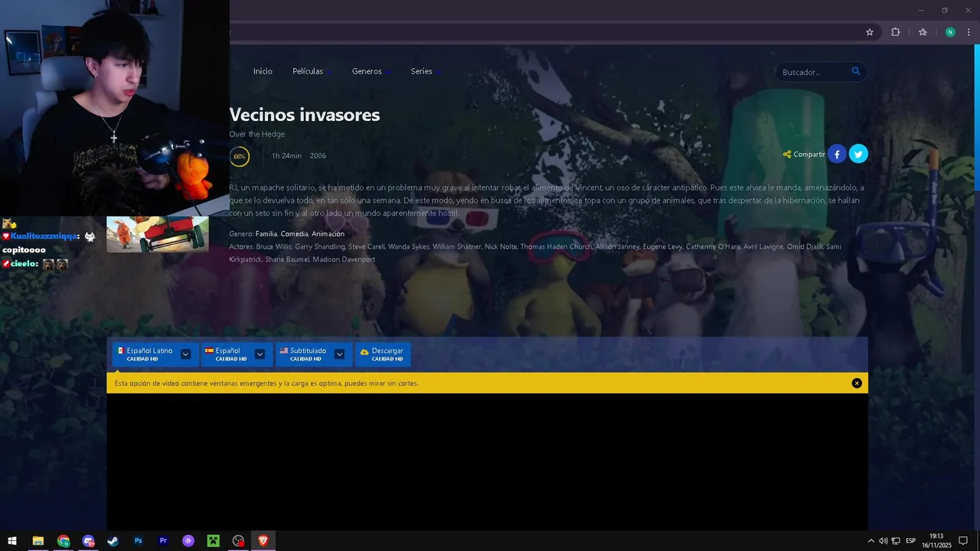Click the 1h 24min runtime text

286,155
